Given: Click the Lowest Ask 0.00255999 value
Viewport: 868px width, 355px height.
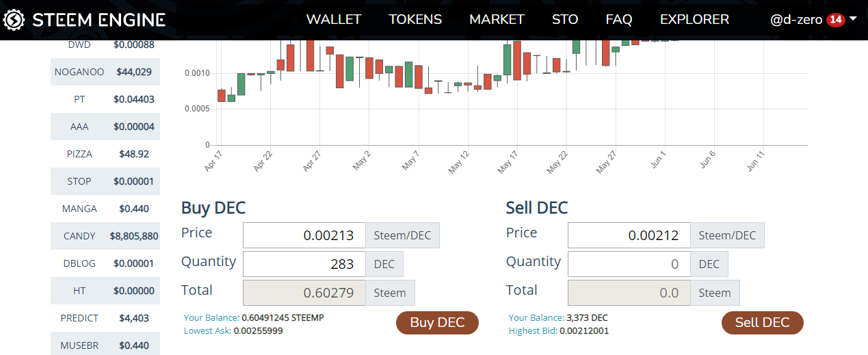Looking at the screenshot, I should point(258,331).
